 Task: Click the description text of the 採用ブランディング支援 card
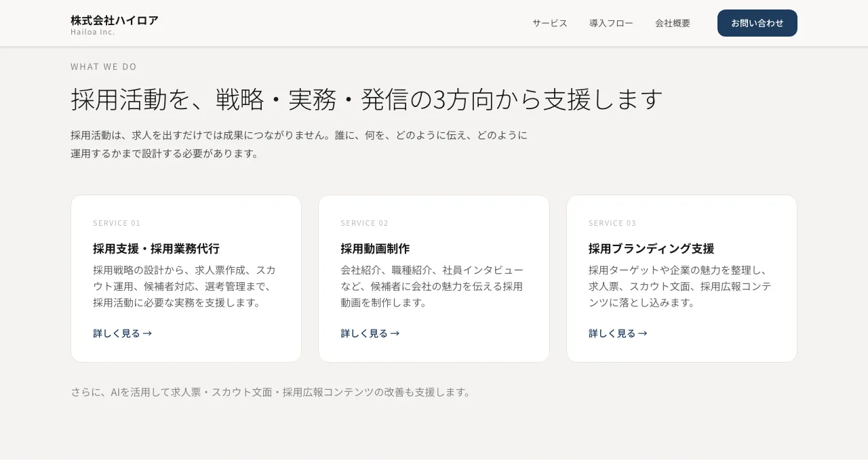click(680, 286)
